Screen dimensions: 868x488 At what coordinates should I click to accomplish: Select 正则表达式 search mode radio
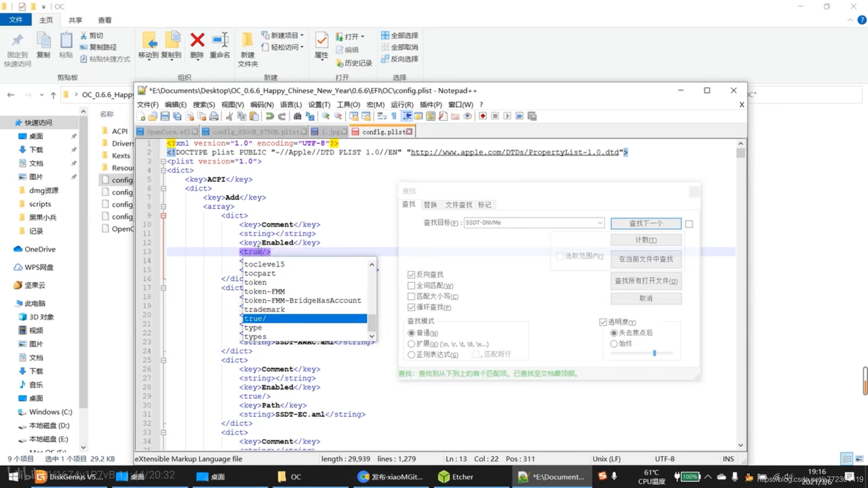coord(411,355)
